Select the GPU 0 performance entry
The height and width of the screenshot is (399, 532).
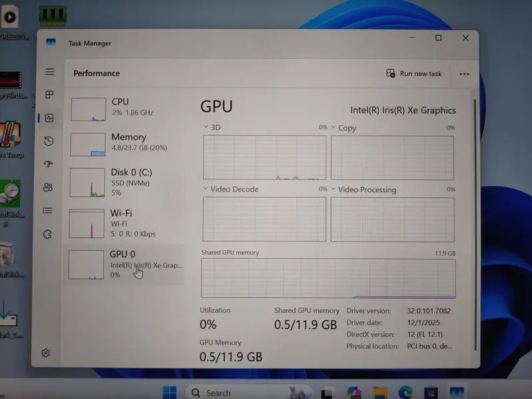pyautogui.click(x=123, y=265)
